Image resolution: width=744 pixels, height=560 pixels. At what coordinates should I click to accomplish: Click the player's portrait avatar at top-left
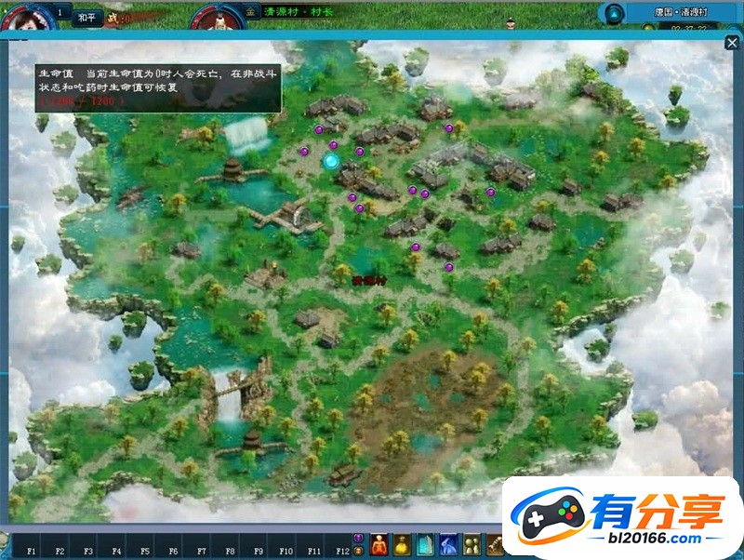[27, 18]
